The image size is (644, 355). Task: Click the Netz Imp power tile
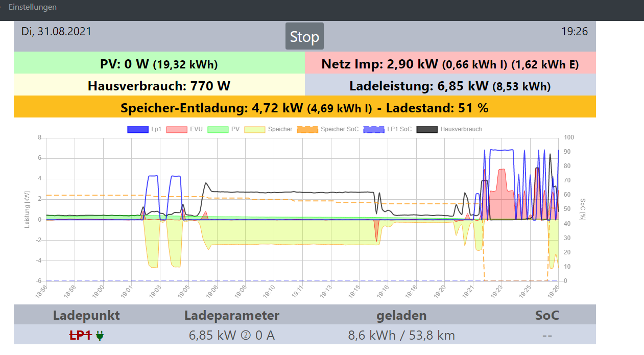[450, 64]
